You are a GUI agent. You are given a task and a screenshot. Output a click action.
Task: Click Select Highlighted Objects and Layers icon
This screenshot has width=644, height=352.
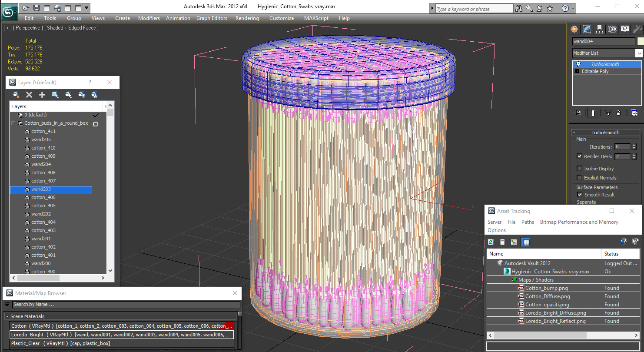coord(55,94)
